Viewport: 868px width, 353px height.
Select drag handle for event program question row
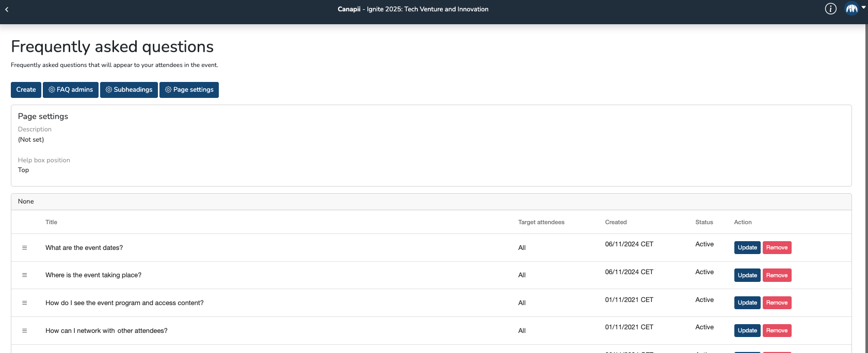tap(24, 303)
